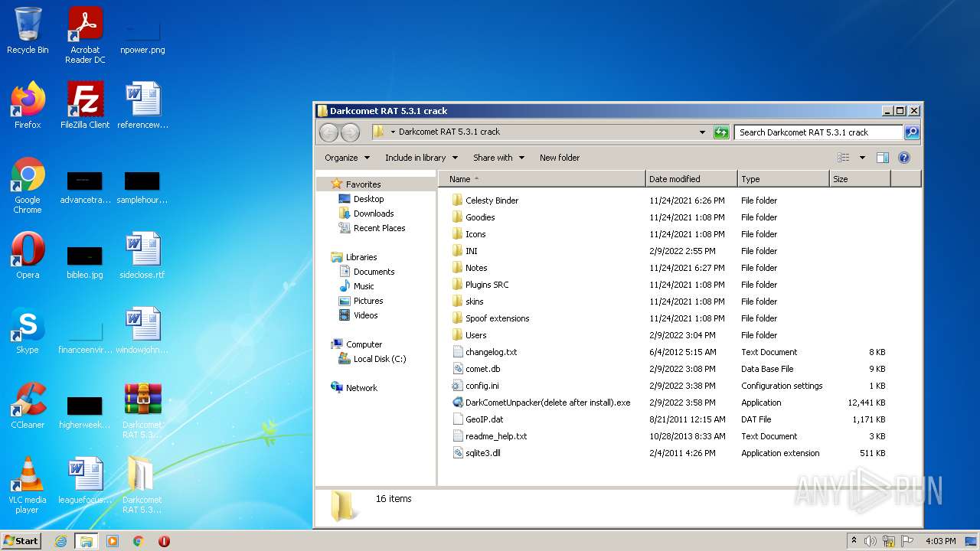Open Explorer help question mark
Viewport: 980px width, 551px height.
click(x=903, y=158)
